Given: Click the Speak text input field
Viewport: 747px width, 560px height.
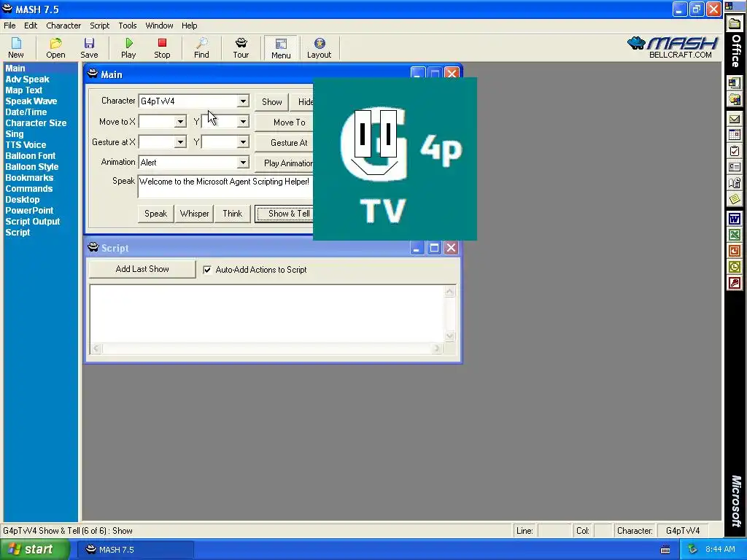Looking at the screenshot, I should (x=226, y=186).
